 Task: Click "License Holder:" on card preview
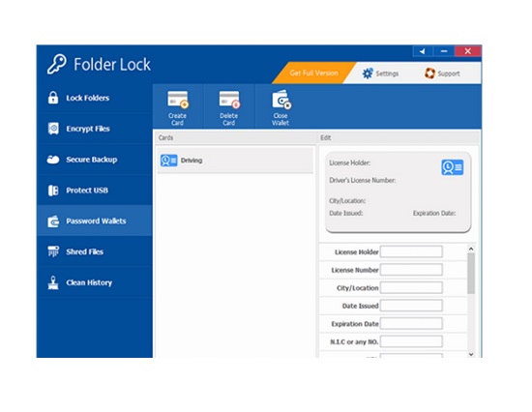pos(350,162)
